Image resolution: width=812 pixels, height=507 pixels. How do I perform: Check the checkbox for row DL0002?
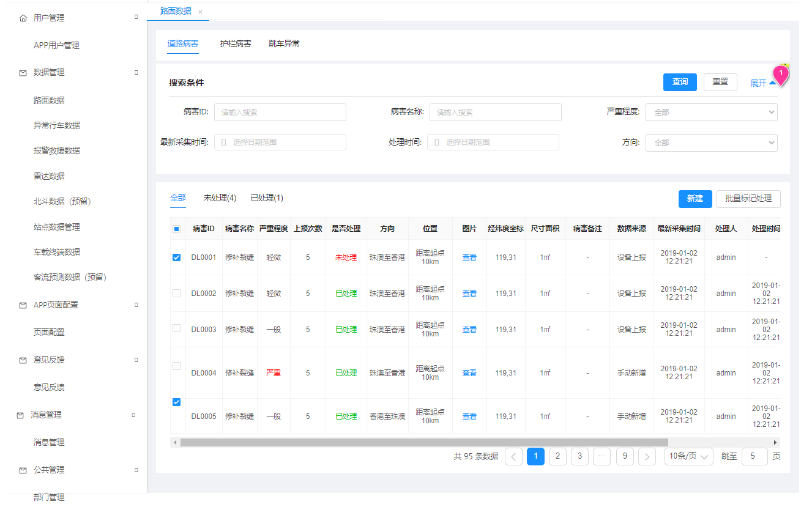pos(176,293)
